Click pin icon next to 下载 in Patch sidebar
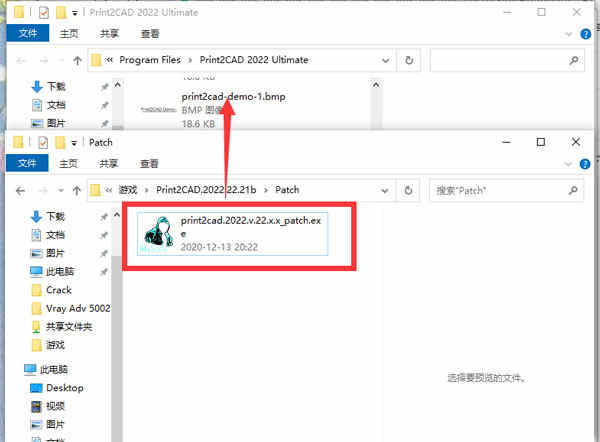Screen dimensions: 600x442 click(x=104, y=217)
